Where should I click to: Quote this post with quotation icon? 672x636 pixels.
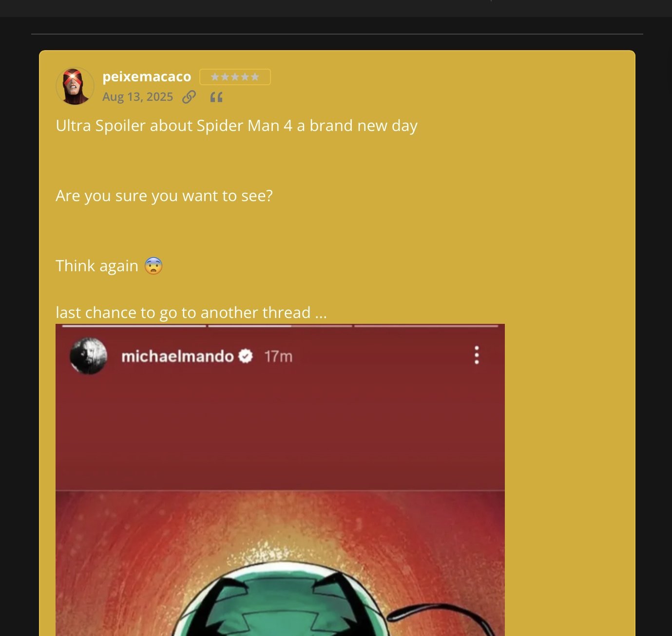click(216, 97)
